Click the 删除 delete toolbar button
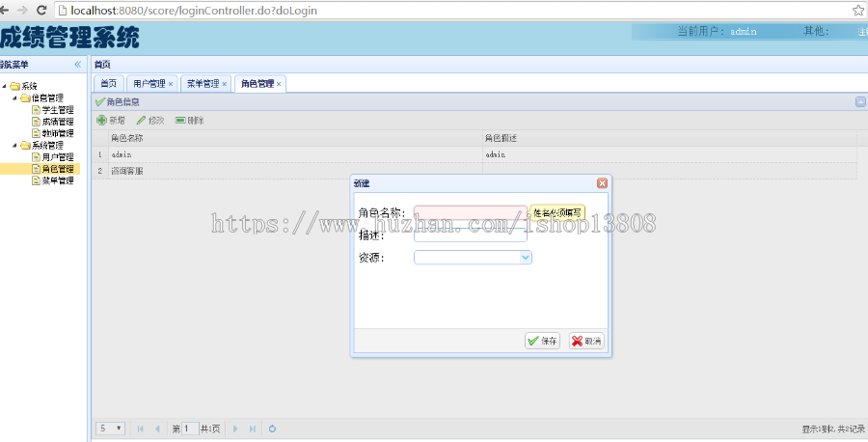The image size is (868, 442). [190, 121]
